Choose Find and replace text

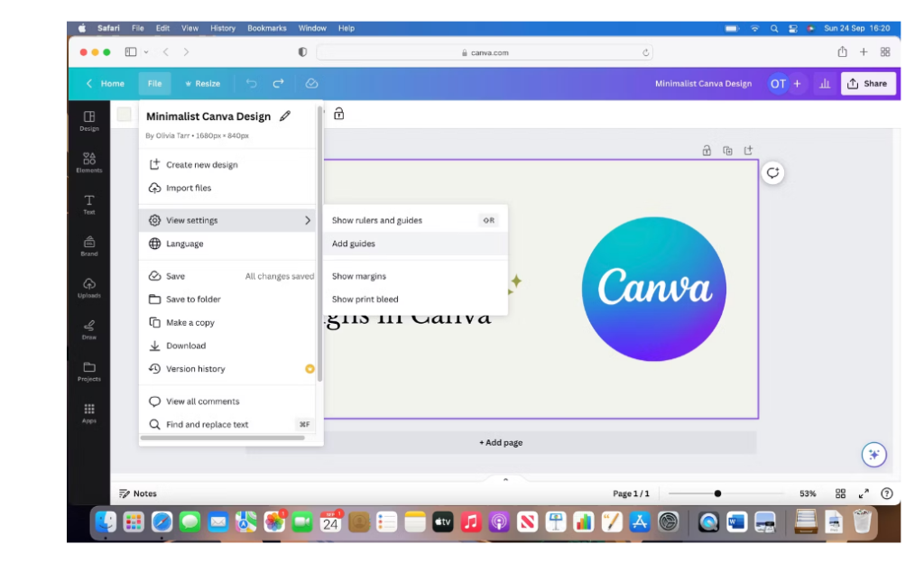tap(227, 424)
